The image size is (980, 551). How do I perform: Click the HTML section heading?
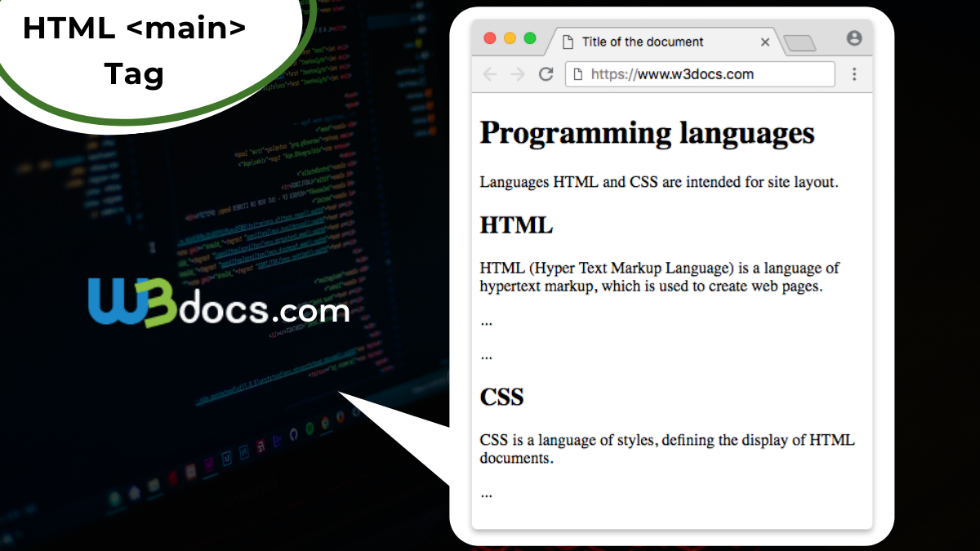tap(516, 224)
